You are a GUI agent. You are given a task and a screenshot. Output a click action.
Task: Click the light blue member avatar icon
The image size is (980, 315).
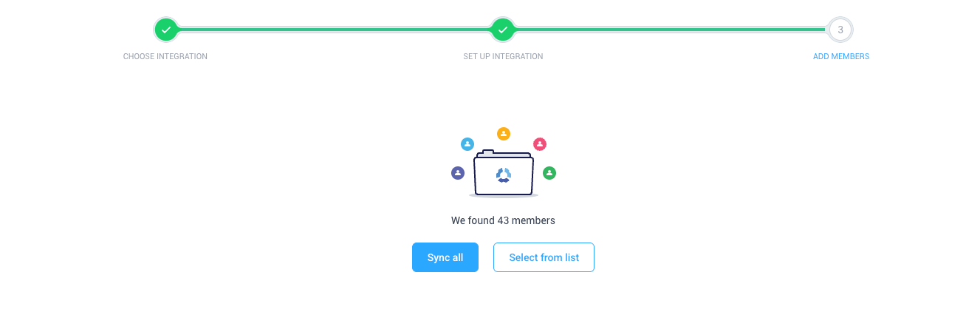tap(467, 144)
